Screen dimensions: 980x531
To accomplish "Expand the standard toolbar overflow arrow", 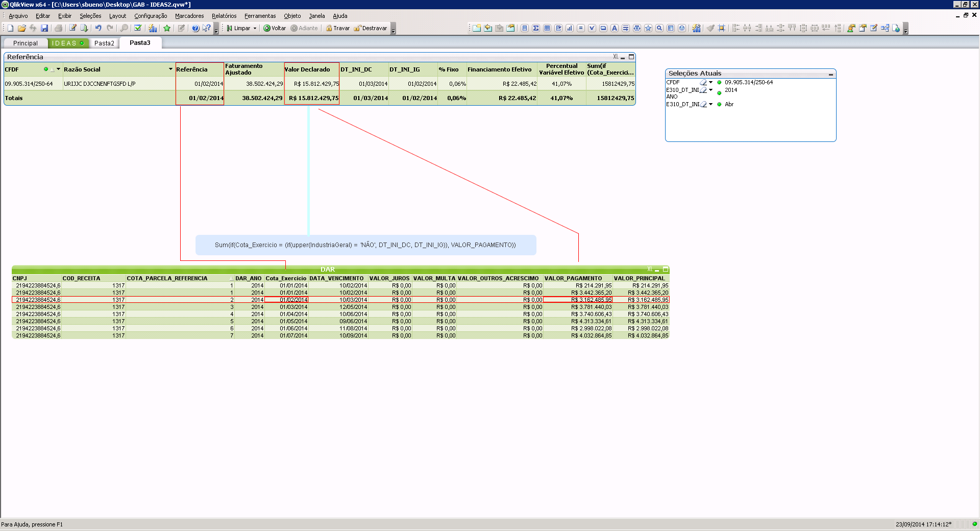I will pyautogui.click(x=216, y=30).
